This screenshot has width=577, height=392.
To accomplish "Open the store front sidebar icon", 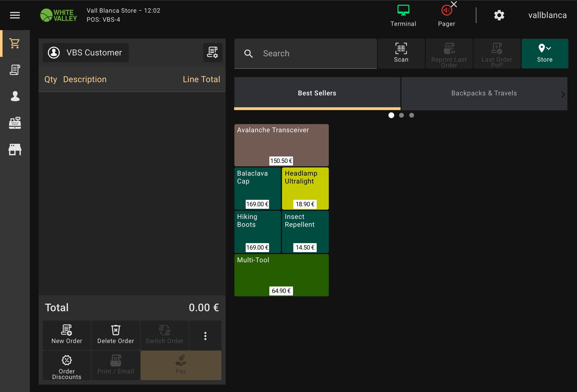I will coord(15,149).
